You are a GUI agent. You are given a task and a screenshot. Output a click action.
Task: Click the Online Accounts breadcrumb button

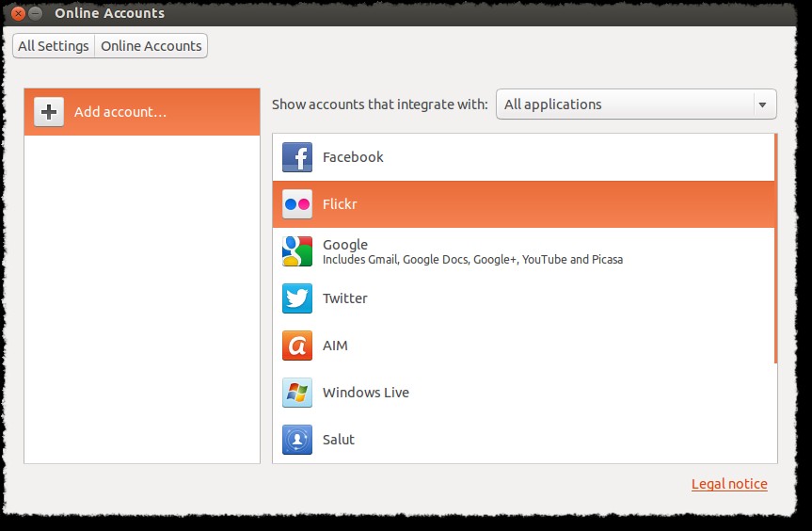(151, 46)
